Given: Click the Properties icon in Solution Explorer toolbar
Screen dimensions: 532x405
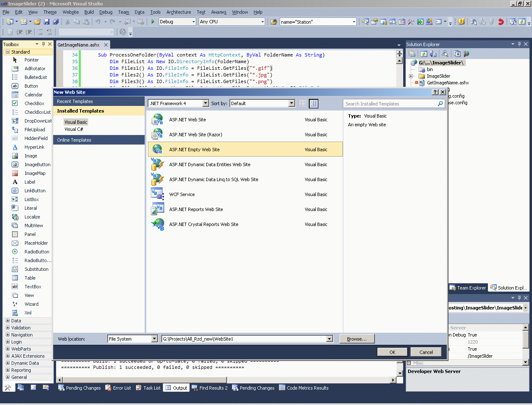Looking at the screenshot, I should [x=412, y=54].
